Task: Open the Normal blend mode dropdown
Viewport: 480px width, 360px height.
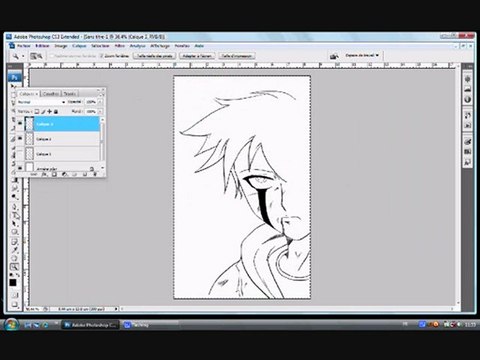Action: [42, 102]
